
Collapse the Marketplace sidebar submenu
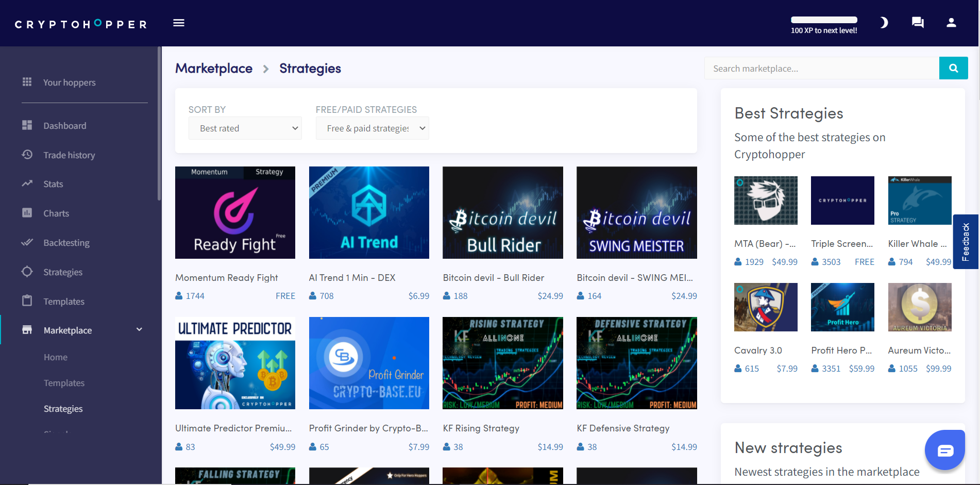coord(139,330)
